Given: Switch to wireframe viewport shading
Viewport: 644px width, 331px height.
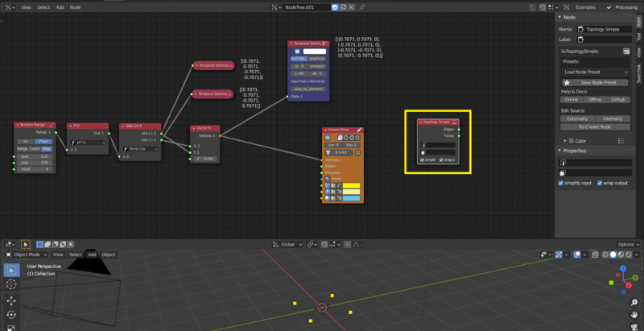Looking at the screenshot, I should tap(606, 254).
